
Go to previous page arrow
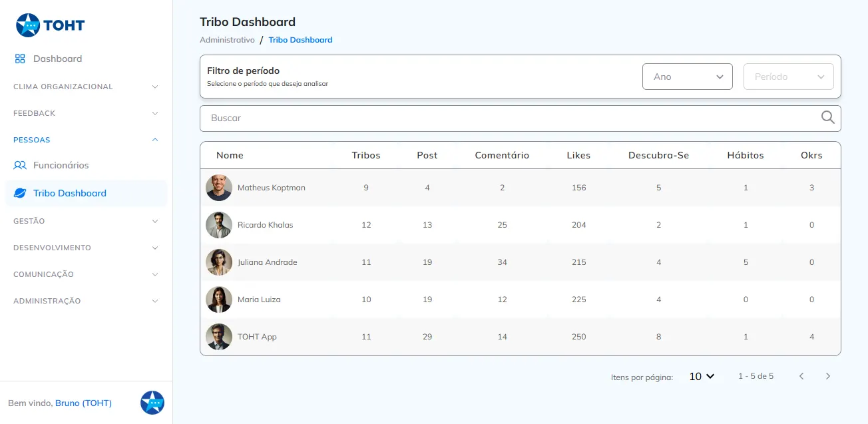(x=801, y=376)
